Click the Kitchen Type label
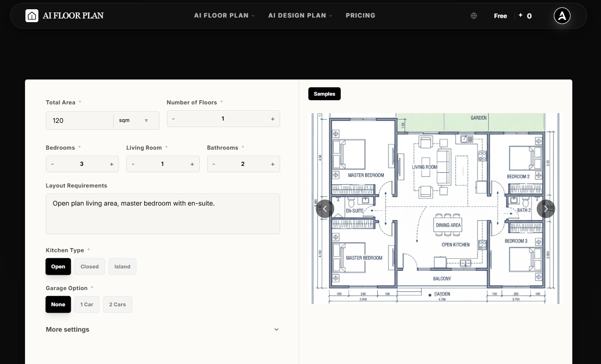The width and height of the screenshot is (601, 364). [65, 250]
